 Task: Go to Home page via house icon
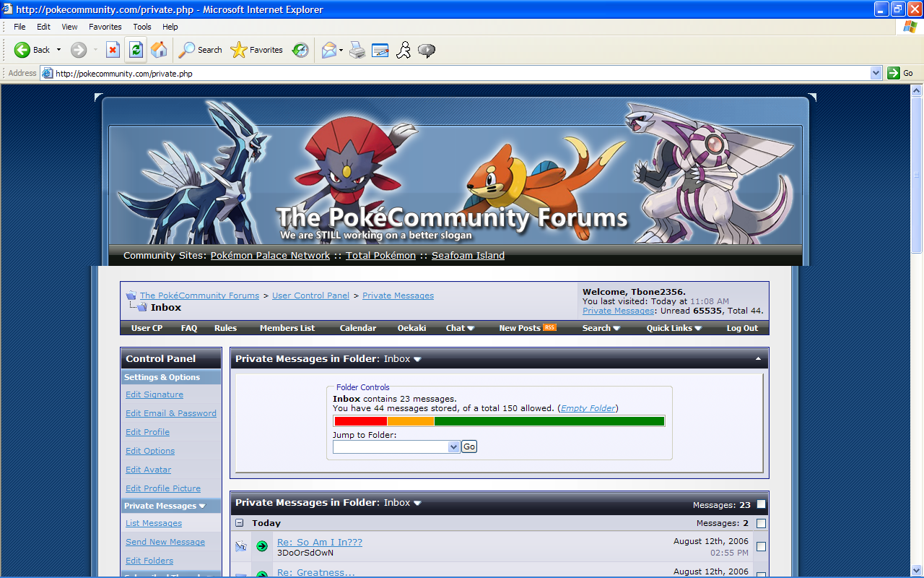point(159,50)
